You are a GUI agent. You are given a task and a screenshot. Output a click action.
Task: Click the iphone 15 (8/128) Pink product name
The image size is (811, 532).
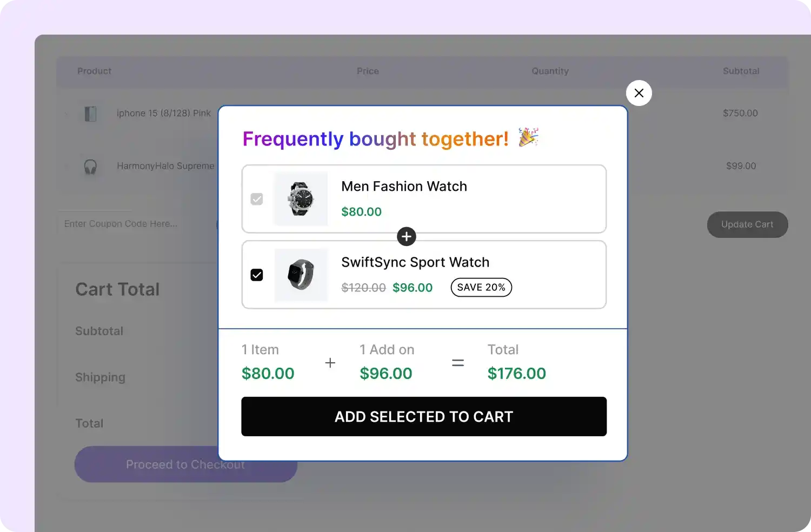click(x=164, y=113)
